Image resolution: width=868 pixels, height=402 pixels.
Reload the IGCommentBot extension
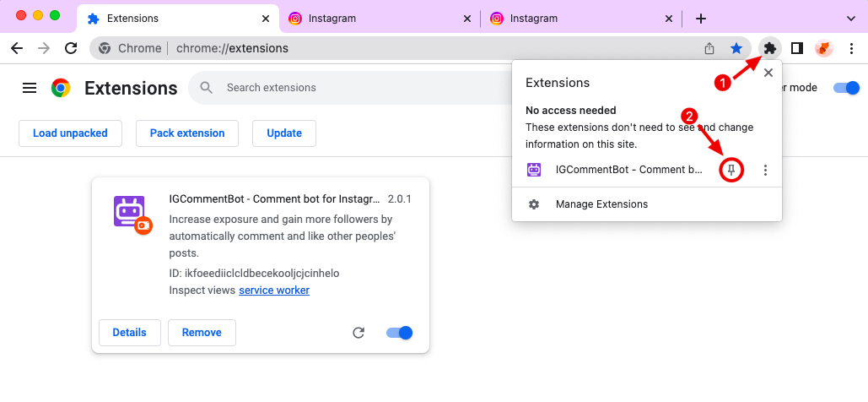click(x=359, y=332)
